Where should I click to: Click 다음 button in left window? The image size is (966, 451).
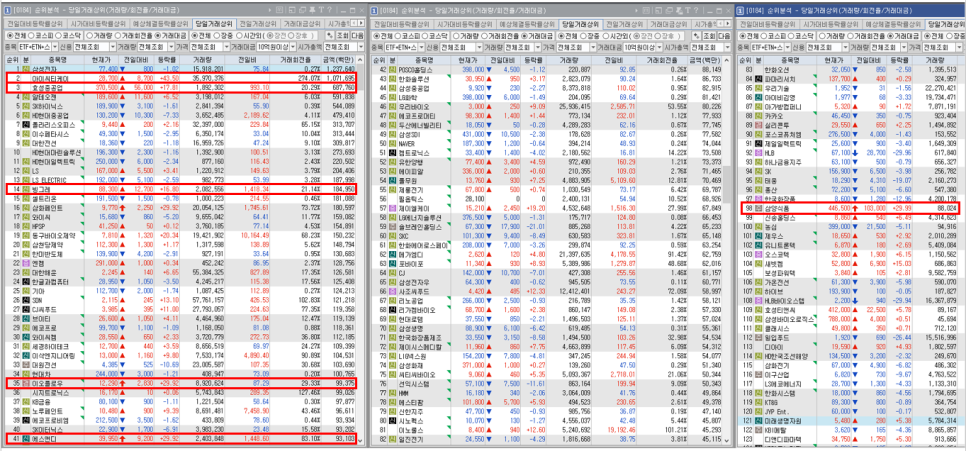tap(357, 36)
